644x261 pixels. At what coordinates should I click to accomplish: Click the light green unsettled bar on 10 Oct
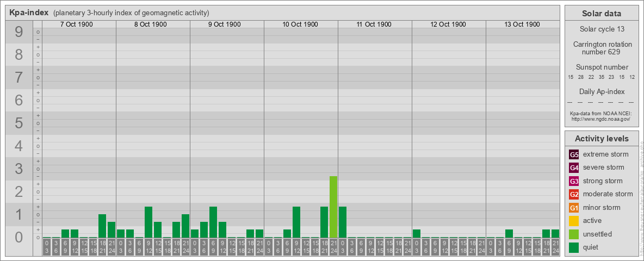(333, 207)
